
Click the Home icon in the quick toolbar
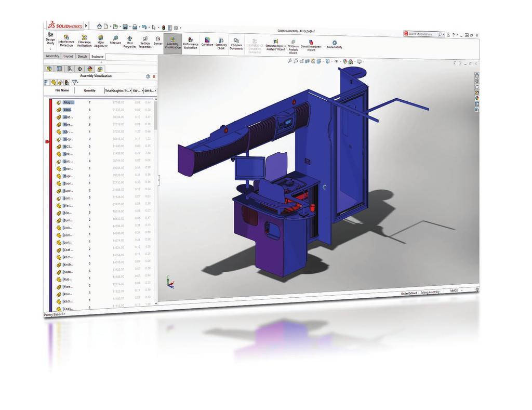[99, 26]
